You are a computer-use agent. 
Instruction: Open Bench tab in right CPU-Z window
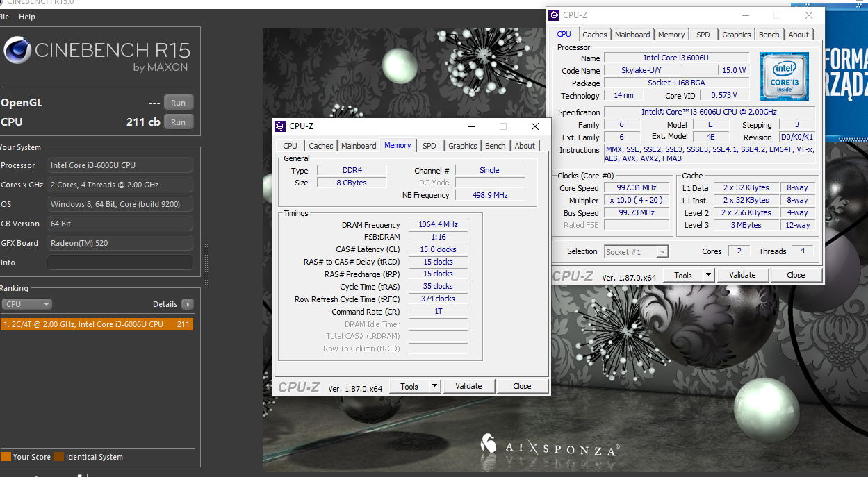[769, 35]
